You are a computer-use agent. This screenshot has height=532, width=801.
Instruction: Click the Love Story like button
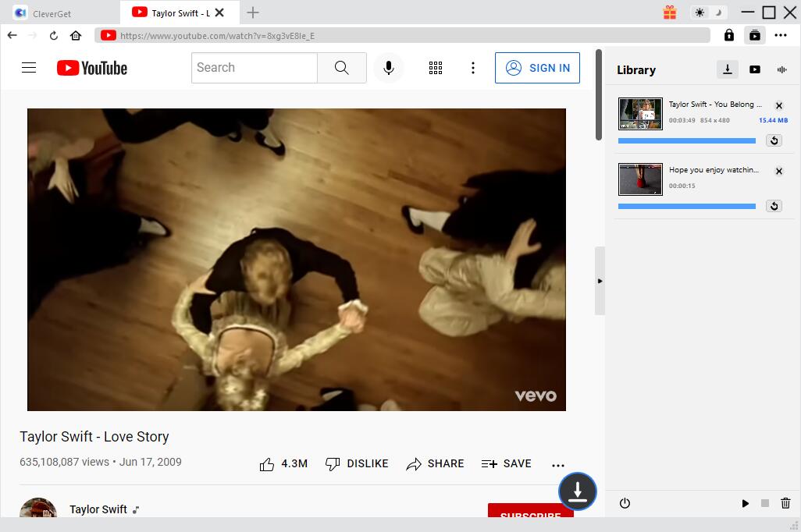(268, 464)
